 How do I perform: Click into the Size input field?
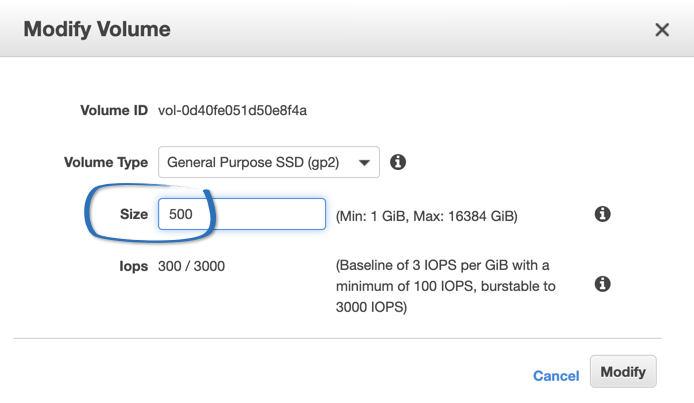[x=242, y=214]
